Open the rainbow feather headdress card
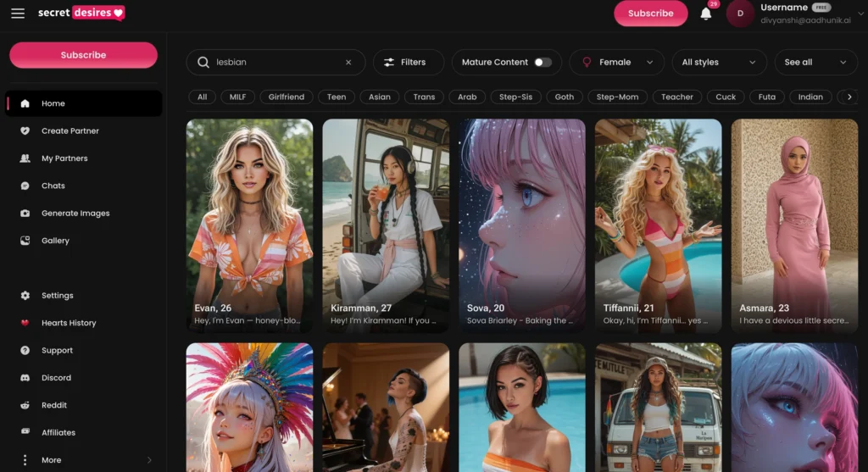The height and width of the screenshot is (472, 868). point(250,408)
